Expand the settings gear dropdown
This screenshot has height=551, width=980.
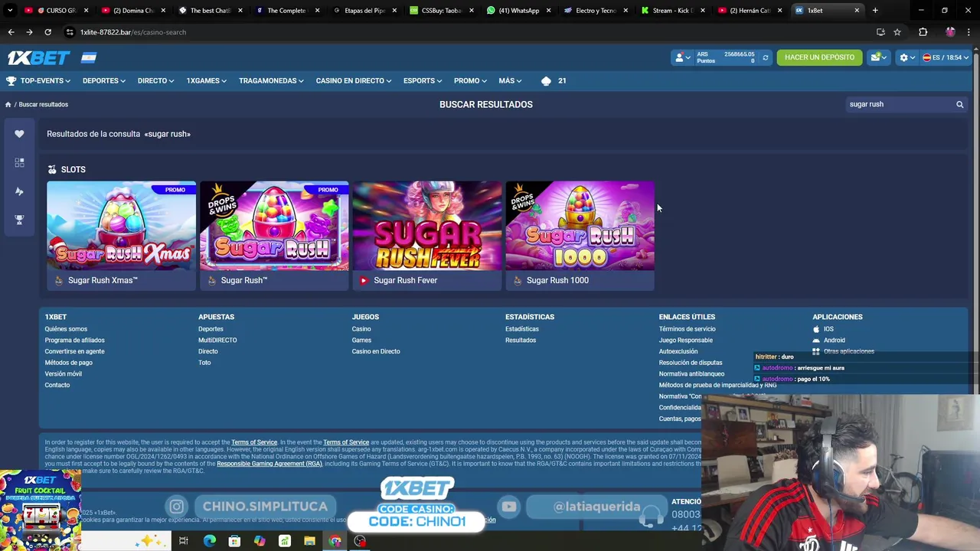[x=906, y=57]
